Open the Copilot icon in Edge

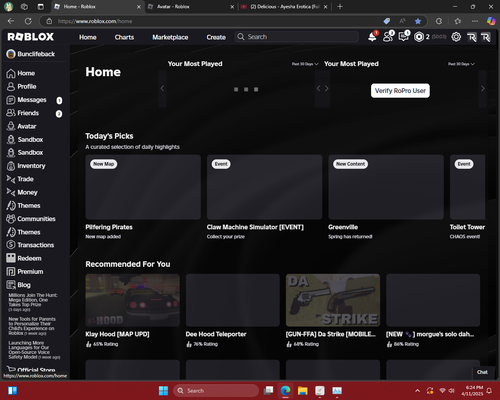tap(491, 21)
